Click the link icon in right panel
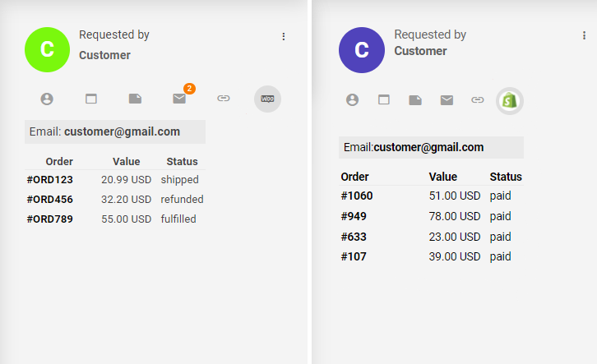This screenshot has height=364, width=597. [x=478, y=100]
